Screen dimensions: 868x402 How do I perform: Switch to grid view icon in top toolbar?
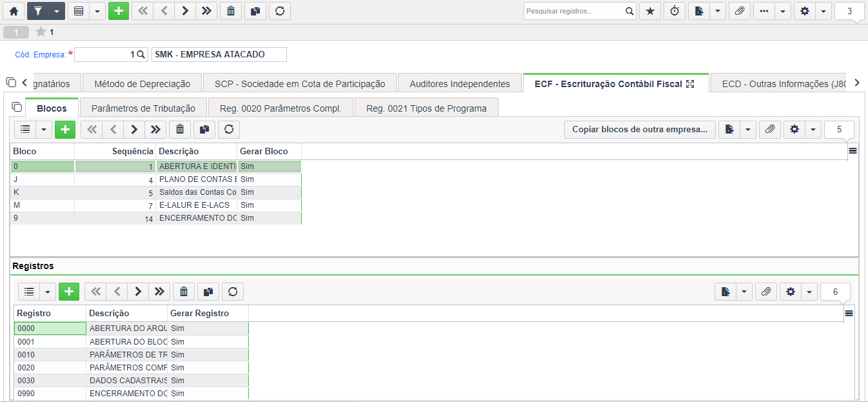(78, 11)
